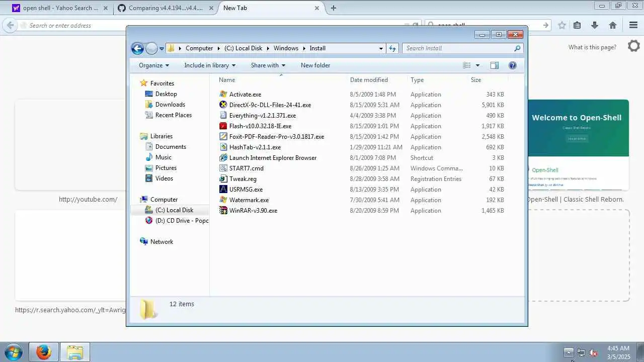Click the Firefox home button

pos(613,25)
